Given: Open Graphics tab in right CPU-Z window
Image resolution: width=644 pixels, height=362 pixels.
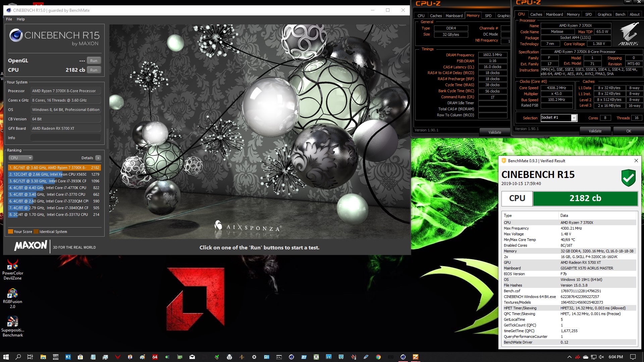Looking at the screenshot, I should coord(604,14).
